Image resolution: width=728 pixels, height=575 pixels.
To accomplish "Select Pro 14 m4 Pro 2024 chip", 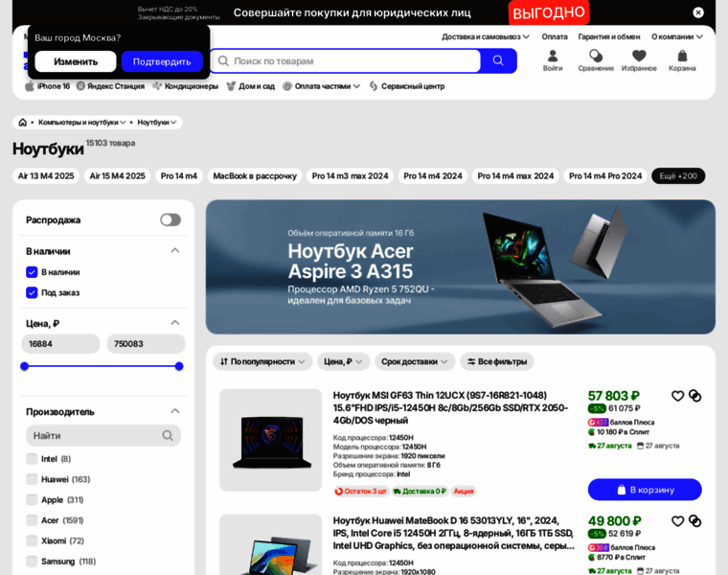I will (x=605, y=176).
